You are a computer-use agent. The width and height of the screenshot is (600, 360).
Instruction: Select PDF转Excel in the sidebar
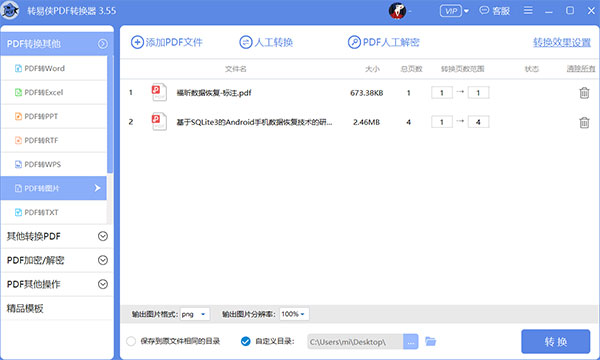[x=54, y=92]
